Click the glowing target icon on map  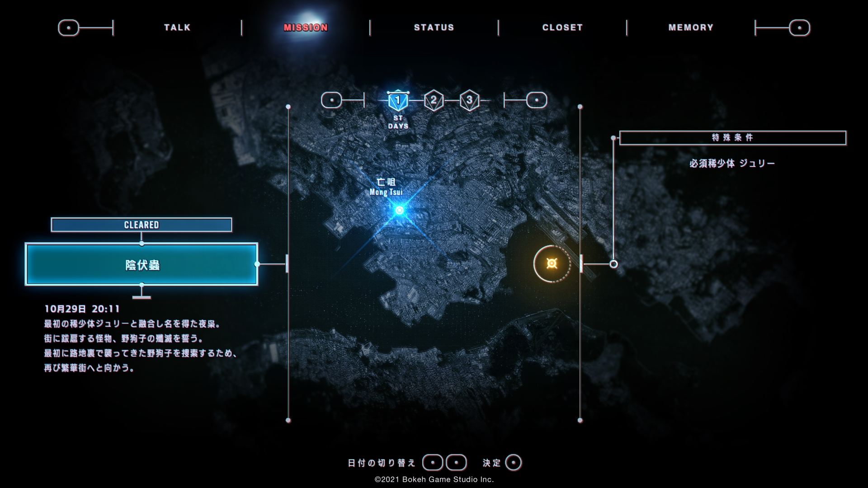tap(551, 264)
